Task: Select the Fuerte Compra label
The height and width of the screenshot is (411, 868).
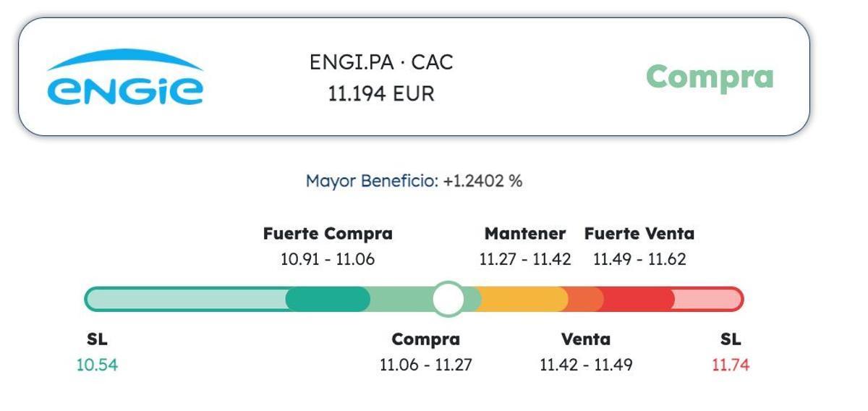Action: click(x=328, y=234)
